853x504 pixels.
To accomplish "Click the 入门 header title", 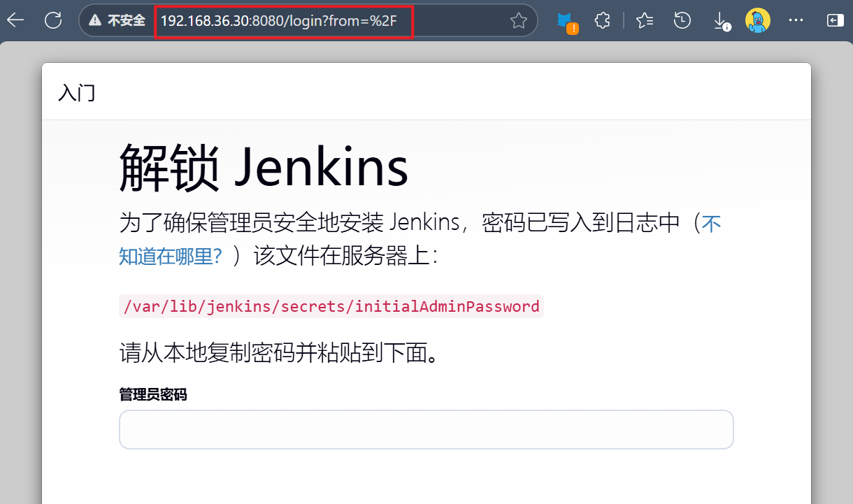I will 77,93.
